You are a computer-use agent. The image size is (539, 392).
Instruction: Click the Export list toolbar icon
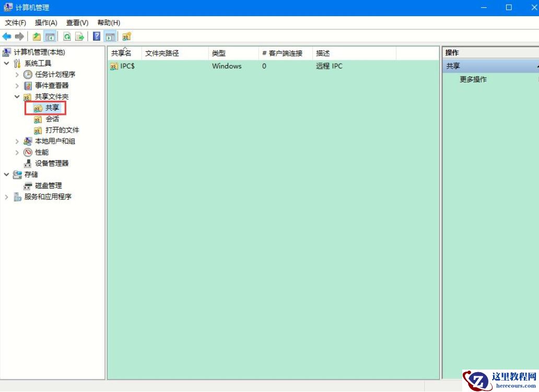click(80, 37)
